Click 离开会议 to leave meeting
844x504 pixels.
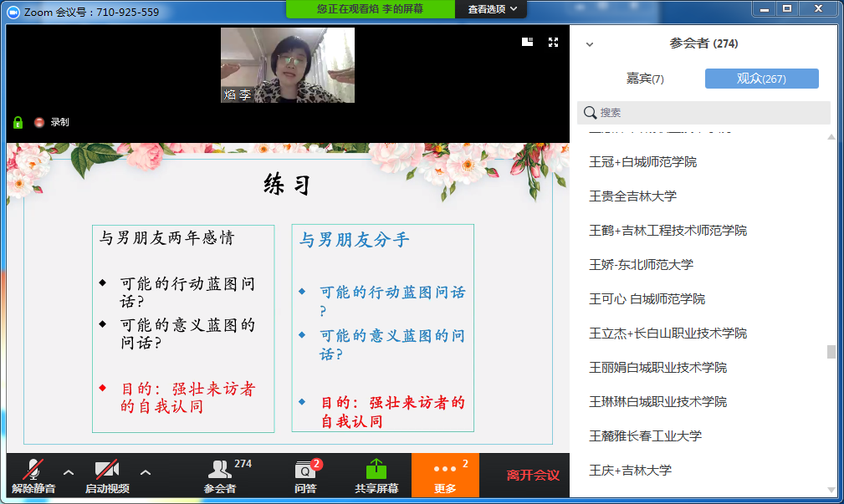point(533,475)
